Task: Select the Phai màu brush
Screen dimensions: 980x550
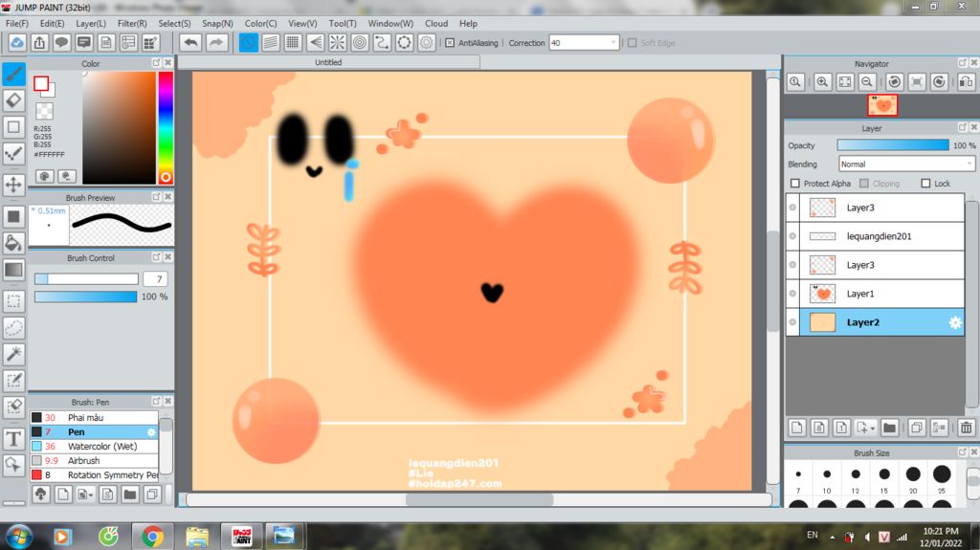Action: point(94,417)
